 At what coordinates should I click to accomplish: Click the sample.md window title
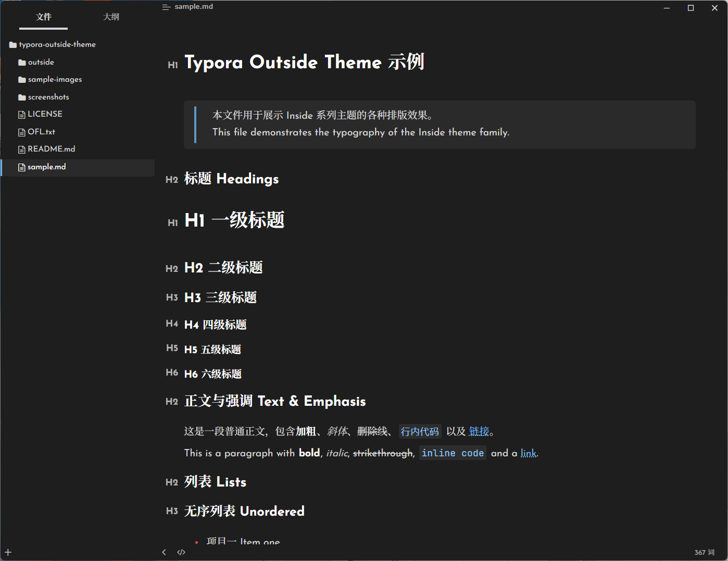coord(194,7)
